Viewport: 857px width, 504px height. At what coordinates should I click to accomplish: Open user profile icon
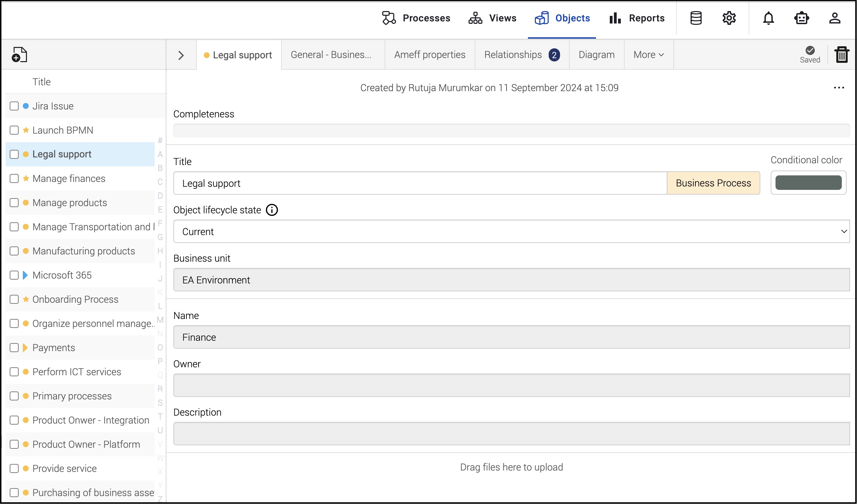click(x=835, y=18)
